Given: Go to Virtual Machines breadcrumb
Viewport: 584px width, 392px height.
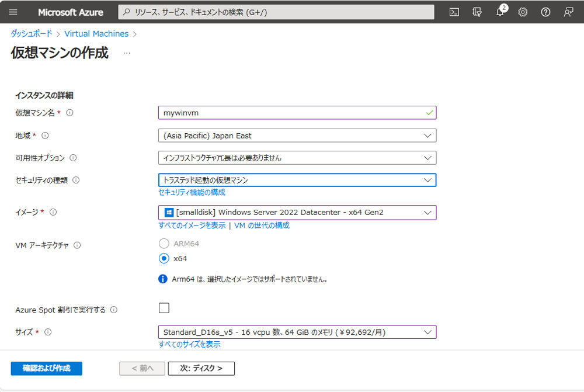Looking at the screenshot, I should (96, 33).
